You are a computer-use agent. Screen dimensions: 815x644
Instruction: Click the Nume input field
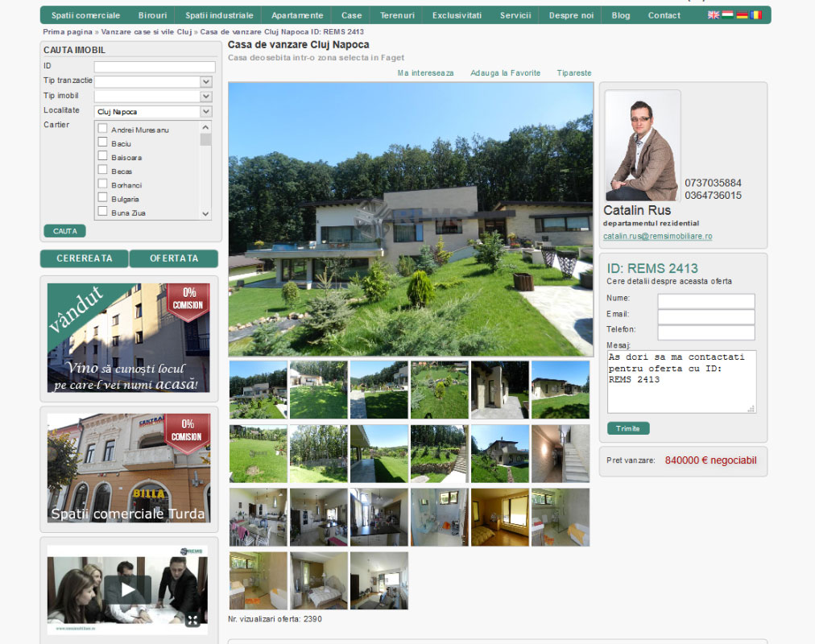click(705, 301)
